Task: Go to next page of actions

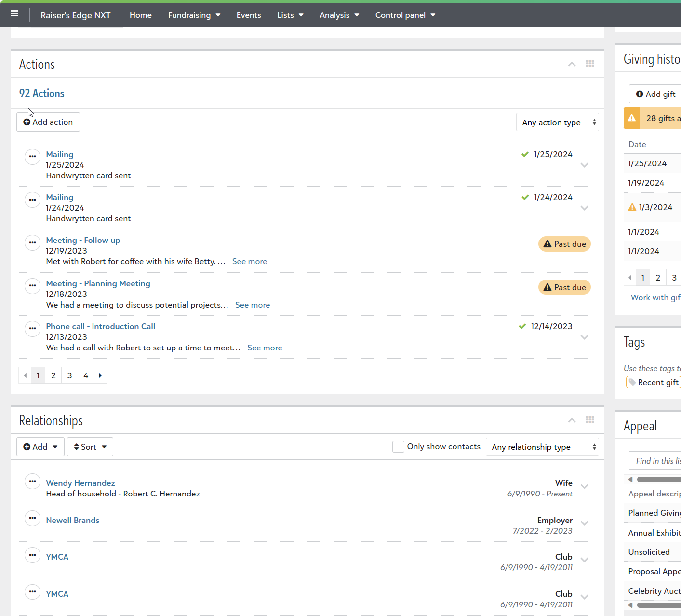Action: point(100,375)
